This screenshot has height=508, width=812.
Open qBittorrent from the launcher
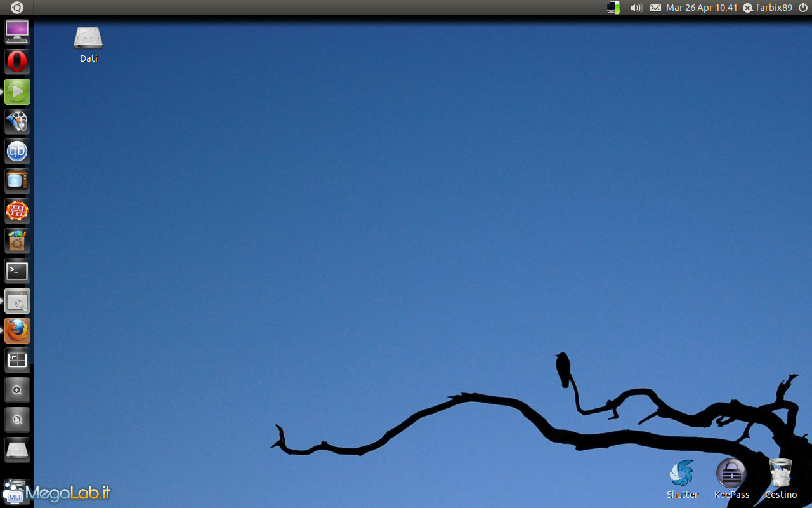[x=17, y=151]
